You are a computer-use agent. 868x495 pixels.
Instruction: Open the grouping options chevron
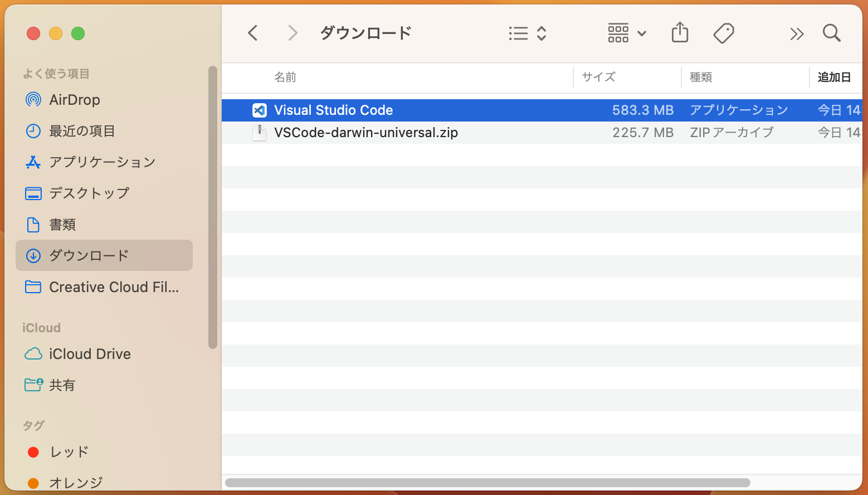point(642,33)
